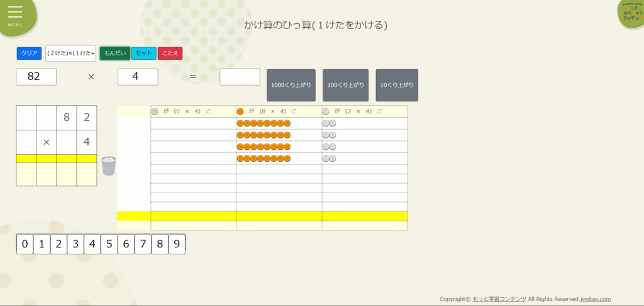The width and height of the screenshot is (644, 306).
Task: Click the gray coin icon in ones header
Action: point(326,111)
